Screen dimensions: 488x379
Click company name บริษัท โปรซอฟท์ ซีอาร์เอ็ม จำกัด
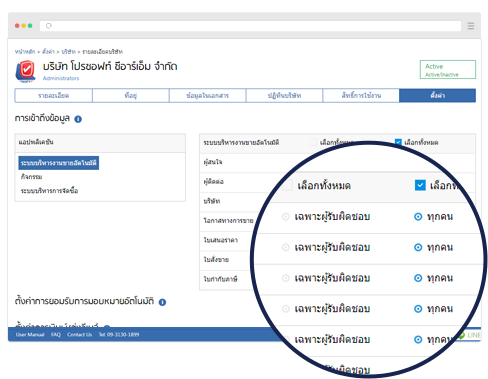coord(110,67)
